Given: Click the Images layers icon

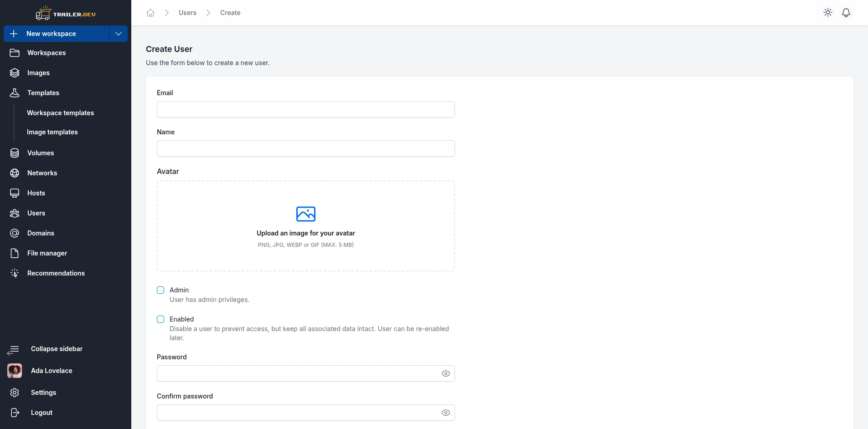Looking at the screenshot, I should pyautogui.click(x=15, y=73).
